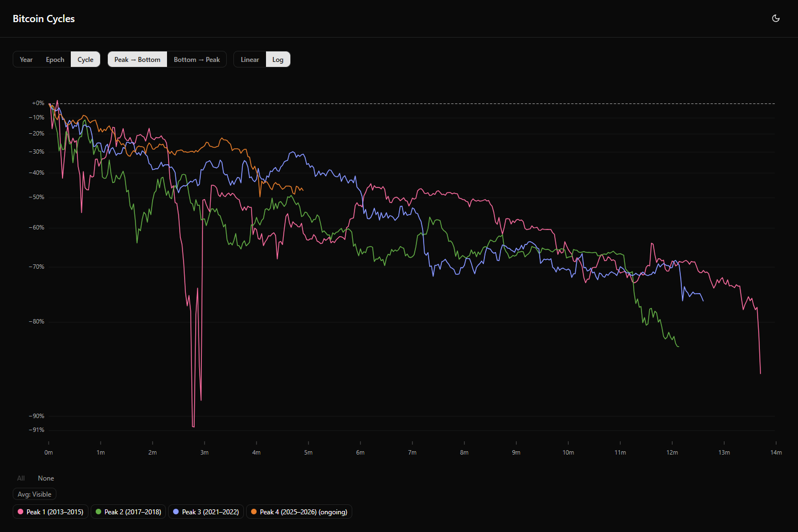Choose Peak → Bottom mode
The width and height of the screenshot is (798, 532).
(137, 60)
